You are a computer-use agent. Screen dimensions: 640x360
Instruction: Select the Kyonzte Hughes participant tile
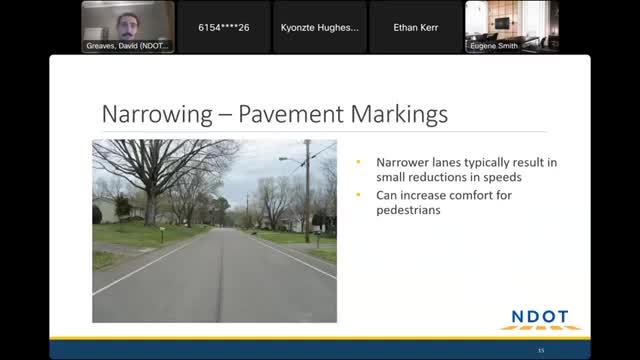pyautogui.click(x=320, y=27)
